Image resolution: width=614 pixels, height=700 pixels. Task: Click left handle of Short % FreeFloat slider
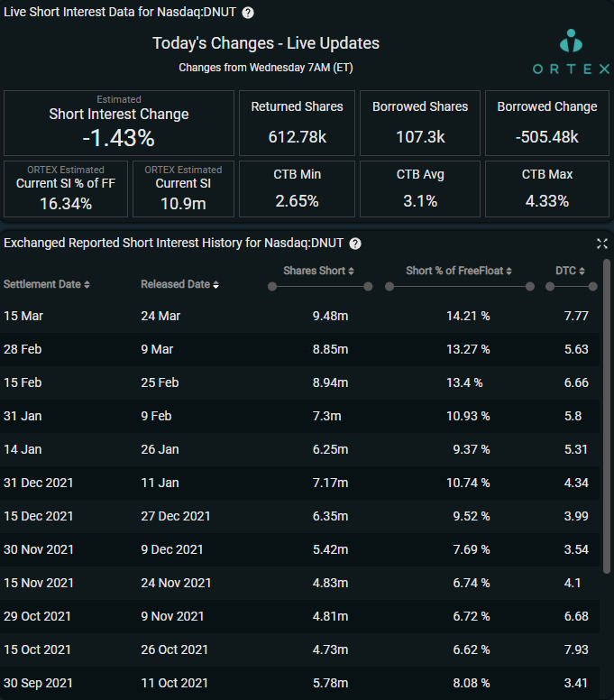coord(389,287)
